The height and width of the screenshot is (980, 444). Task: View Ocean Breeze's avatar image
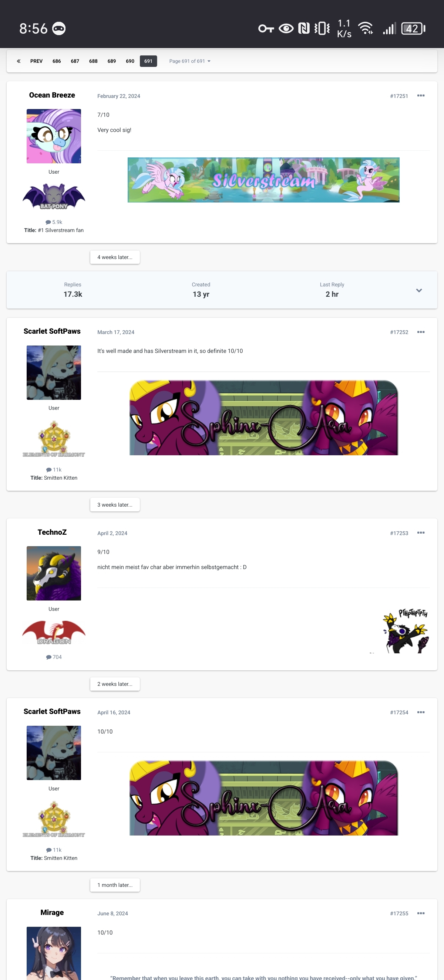(x=54, y=136)
